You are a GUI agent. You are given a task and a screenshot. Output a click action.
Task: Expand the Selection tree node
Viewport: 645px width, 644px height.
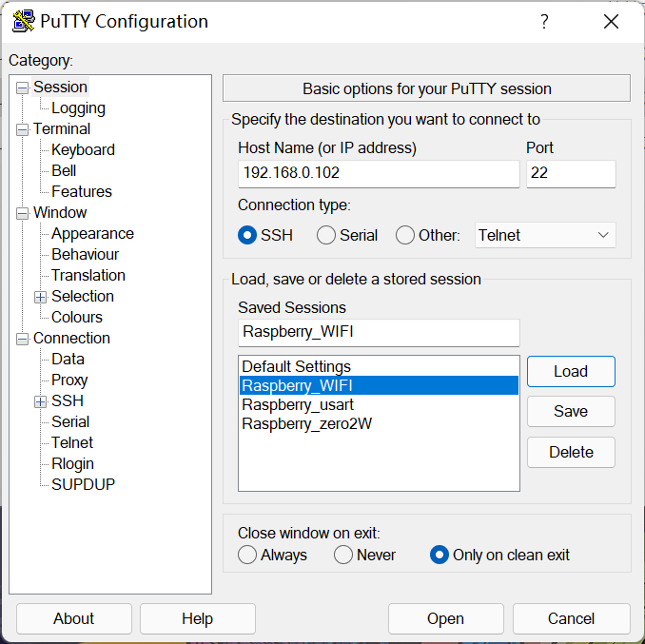[40, 298]
